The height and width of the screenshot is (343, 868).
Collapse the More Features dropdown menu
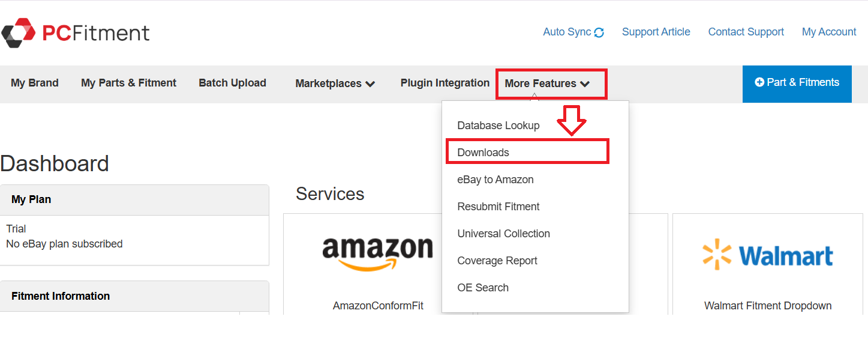547,83
